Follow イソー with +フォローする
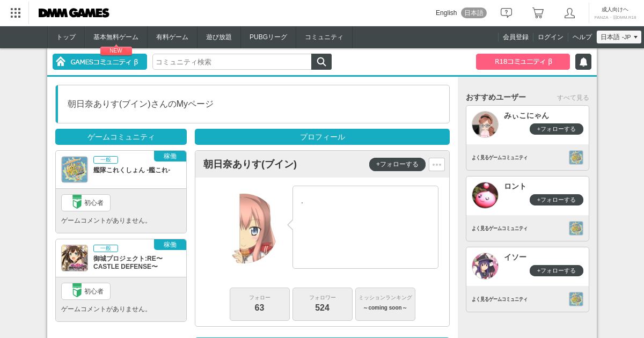 point(557,270)
